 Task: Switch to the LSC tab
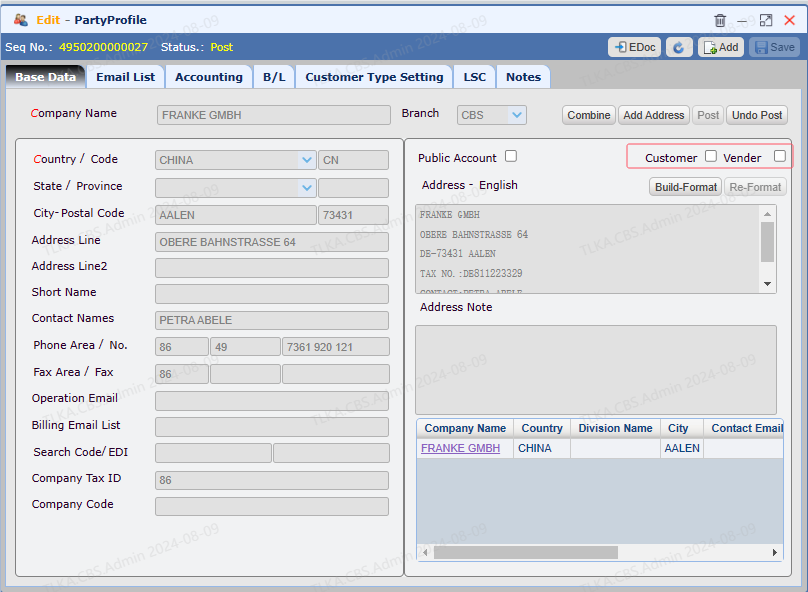[475, 77]
